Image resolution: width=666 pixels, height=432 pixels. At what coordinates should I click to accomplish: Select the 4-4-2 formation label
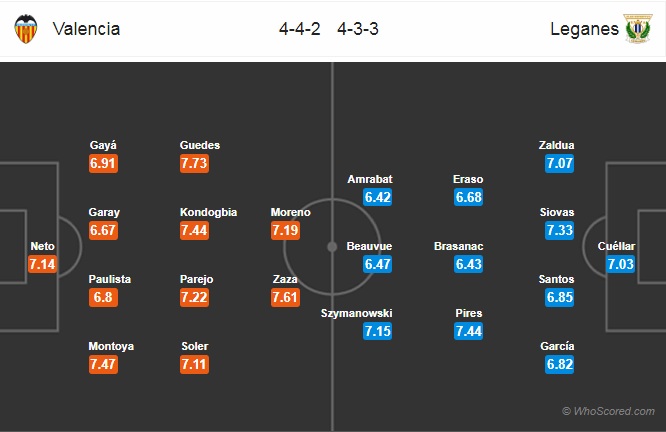pos(299,29)
